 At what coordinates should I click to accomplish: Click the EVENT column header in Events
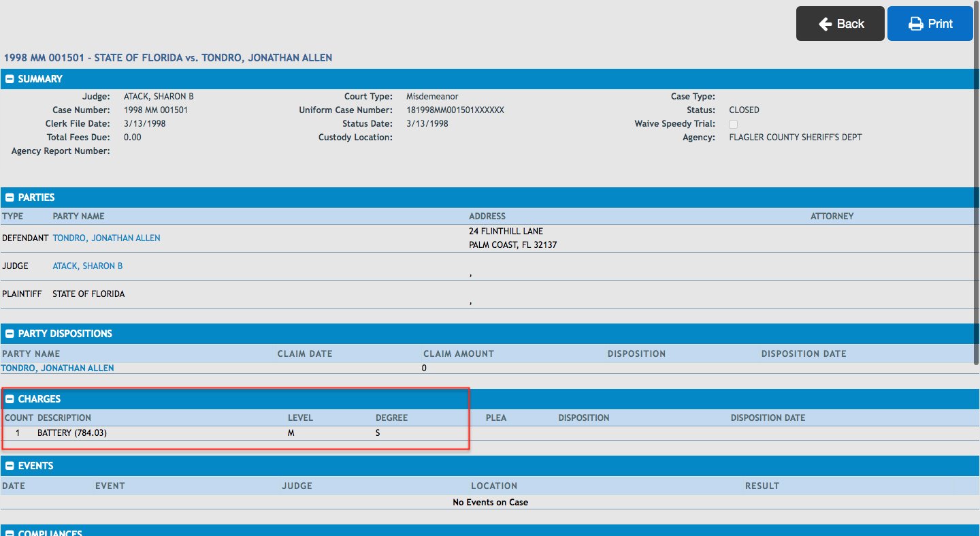[110, 486]
